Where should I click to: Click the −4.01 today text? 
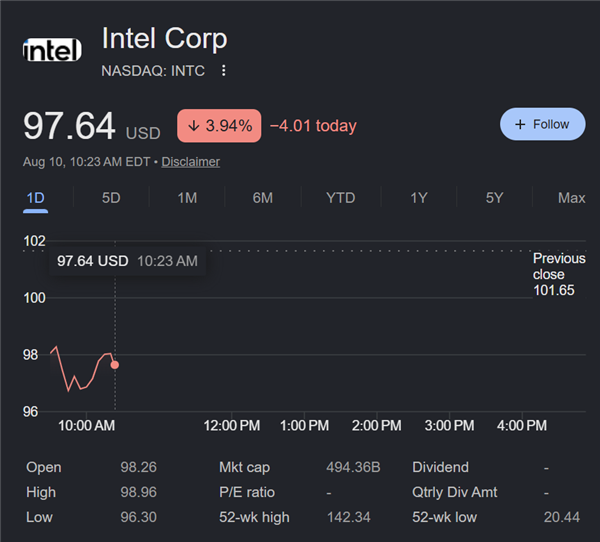click(313, 126)
